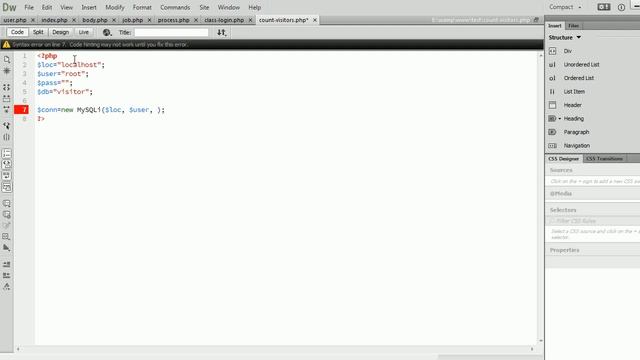Click the info circle icon top right
Screen dimensions: 640x360
tap(621, 7)
